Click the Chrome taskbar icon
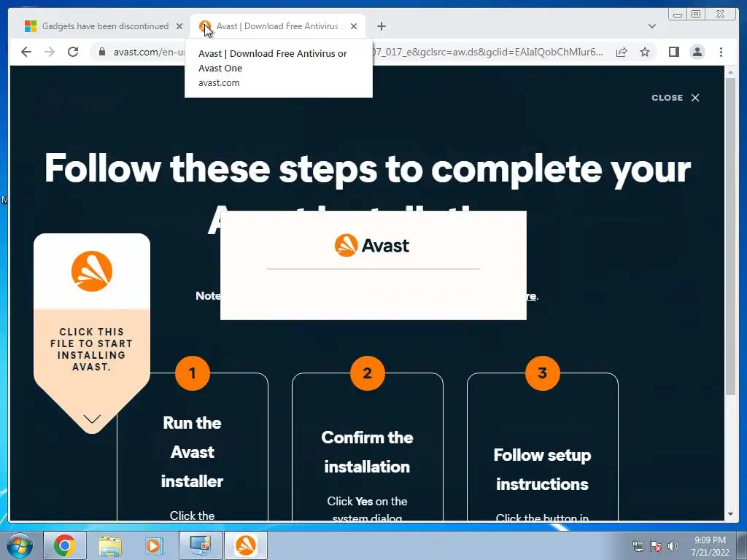Viewport: 747px width, 560px height. pyautogui.click(x=65, y=545)
